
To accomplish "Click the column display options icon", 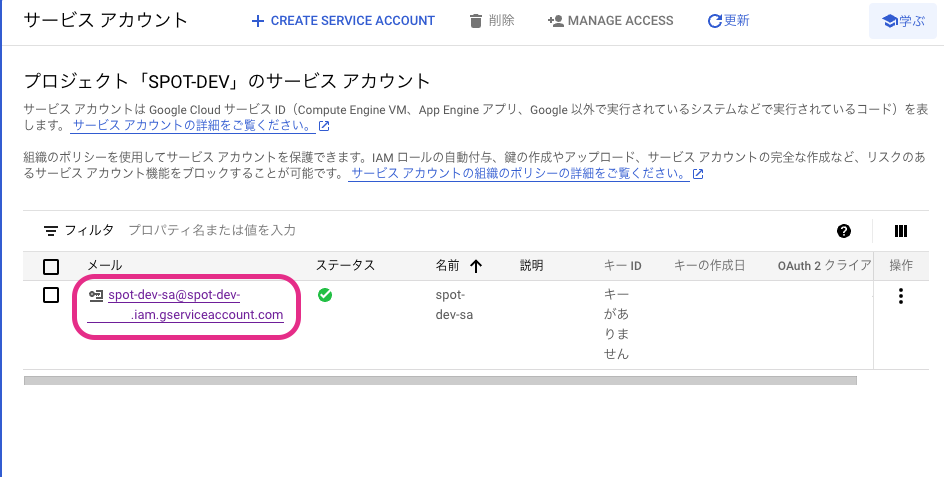I will [x=900, y=231].
